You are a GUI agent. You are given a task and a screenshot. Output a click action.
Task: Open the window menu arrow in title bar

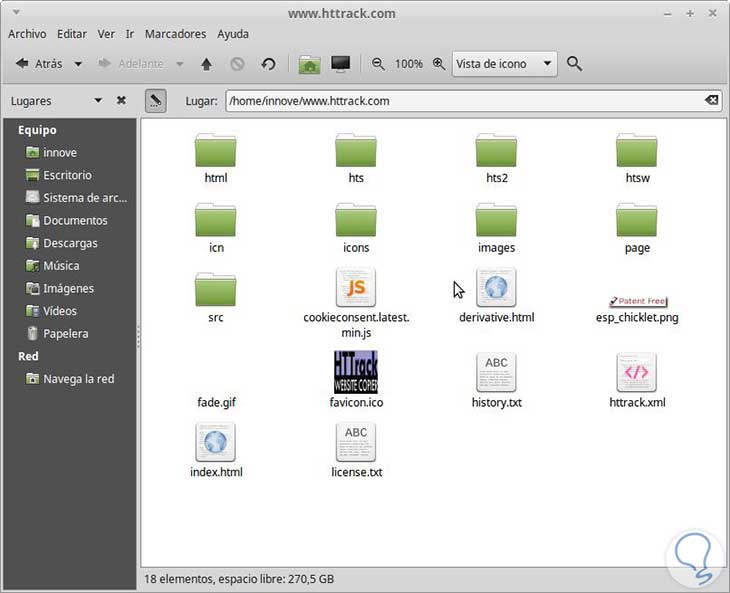click(16, 12)
